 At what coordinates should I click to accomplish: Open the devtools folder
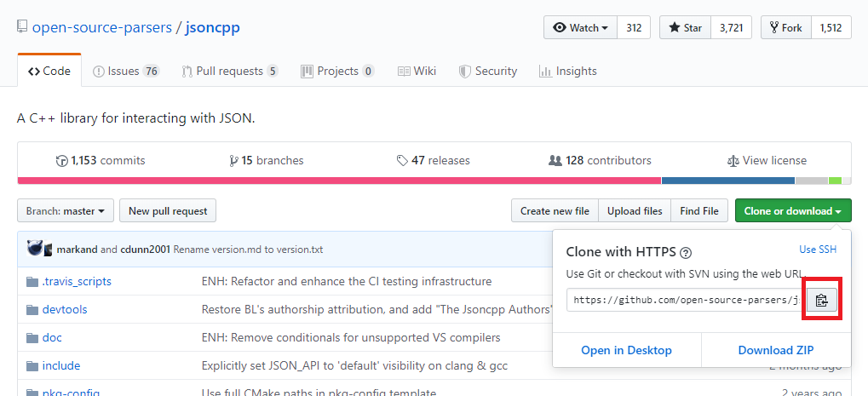point(65,310)
